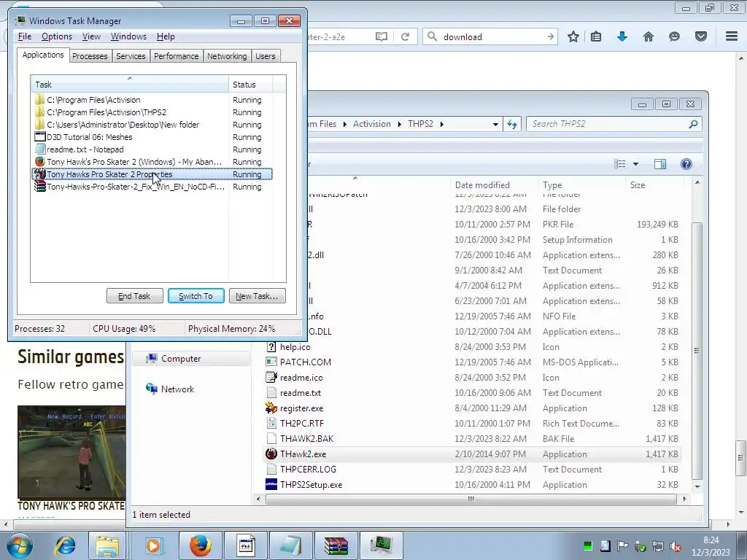This screenshot has width=747, height=560.
Task: Open Windows Start button
Action: click(20, 545)
